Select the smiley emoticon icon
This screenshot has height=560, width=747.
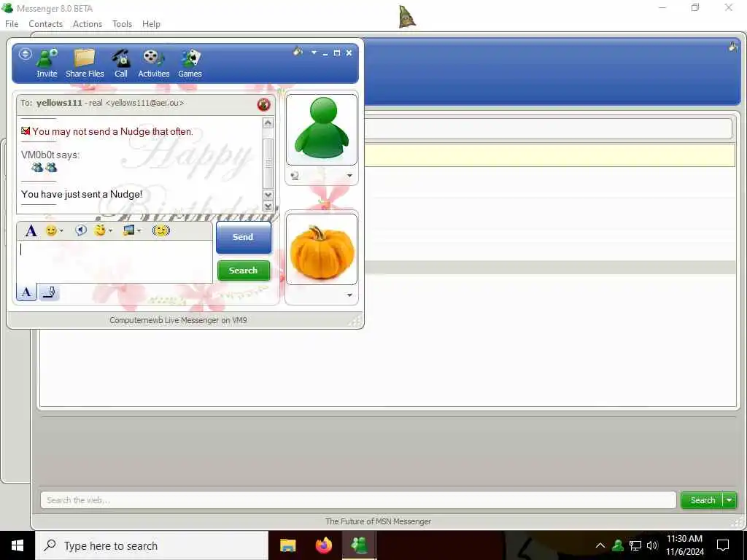51,231
